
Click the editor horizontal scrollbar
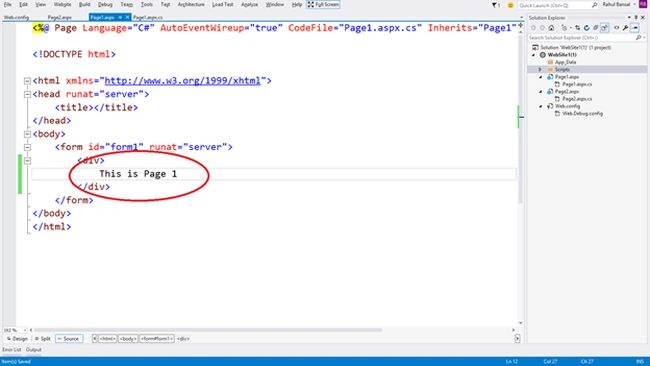click(x=208, y=330)
